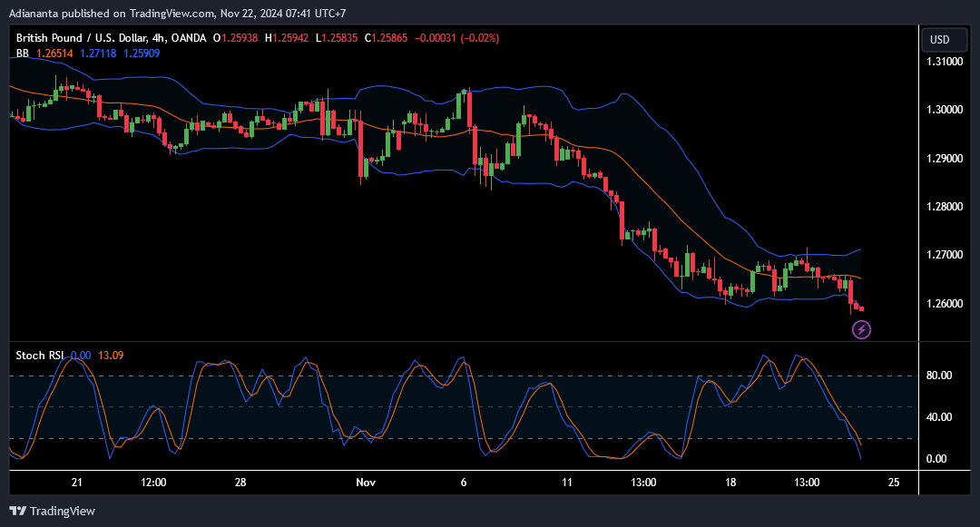Click the close price C1.25865
980x527 pixels.
(x=386, y=38)
